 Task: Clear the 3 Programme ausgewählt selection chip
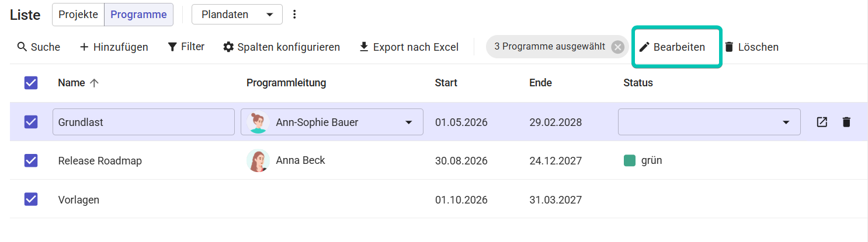click(617, 47)
